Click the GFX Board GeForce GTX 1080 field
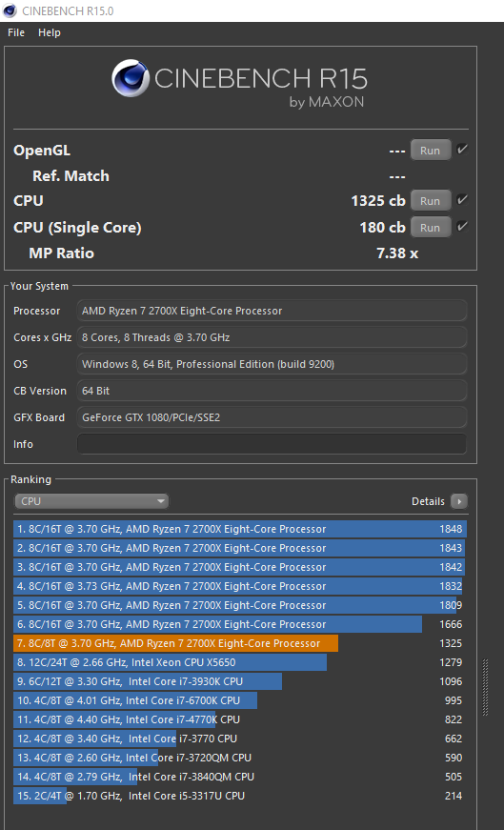Image resolution: width=504 pixels, height=830 pixels. [x=272, y=417]
